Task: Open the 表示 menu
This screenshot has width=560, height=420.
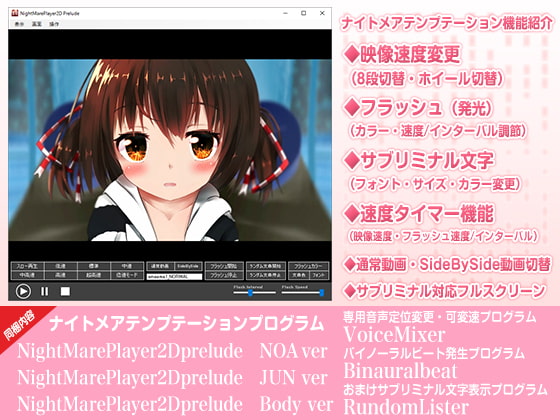Action: (x=19, y=24)
